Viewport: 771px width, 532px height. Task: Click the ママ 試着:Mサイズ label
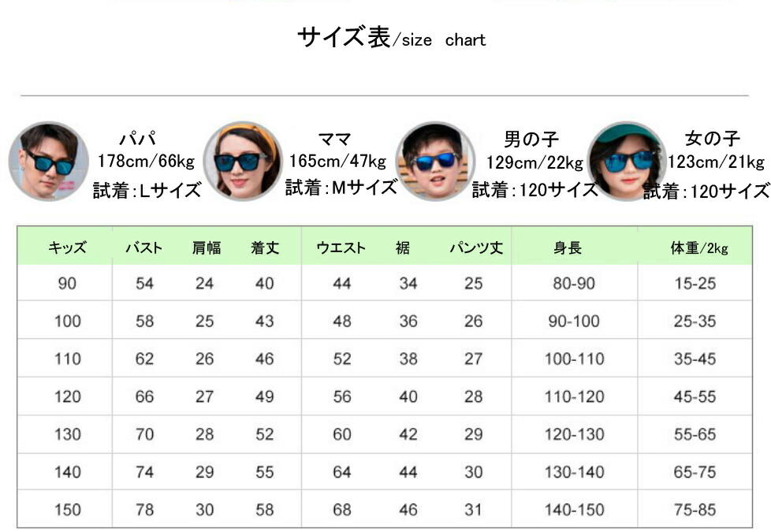(341, 188)
